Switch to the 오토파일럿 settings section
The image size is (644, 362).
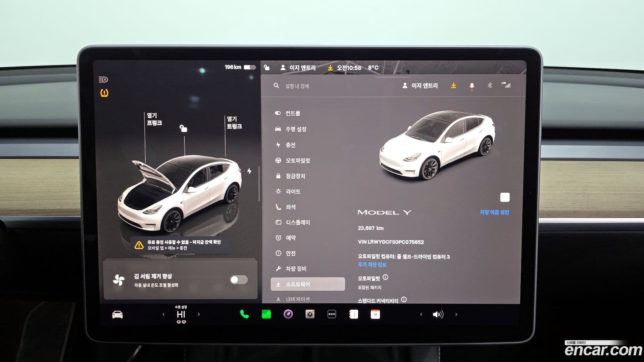(x=298, y=161)
